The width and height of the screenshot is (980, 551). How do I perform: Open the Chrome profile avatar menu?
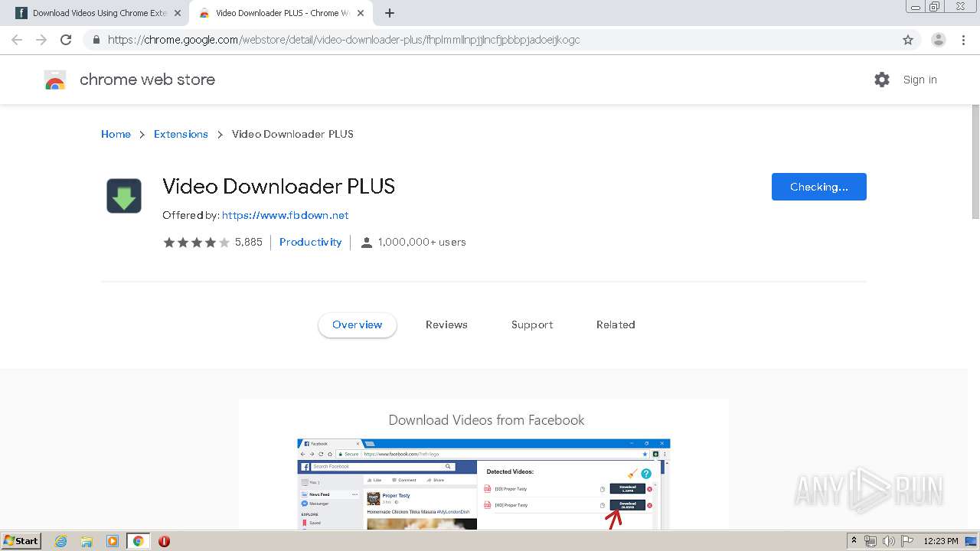[938, 40]
